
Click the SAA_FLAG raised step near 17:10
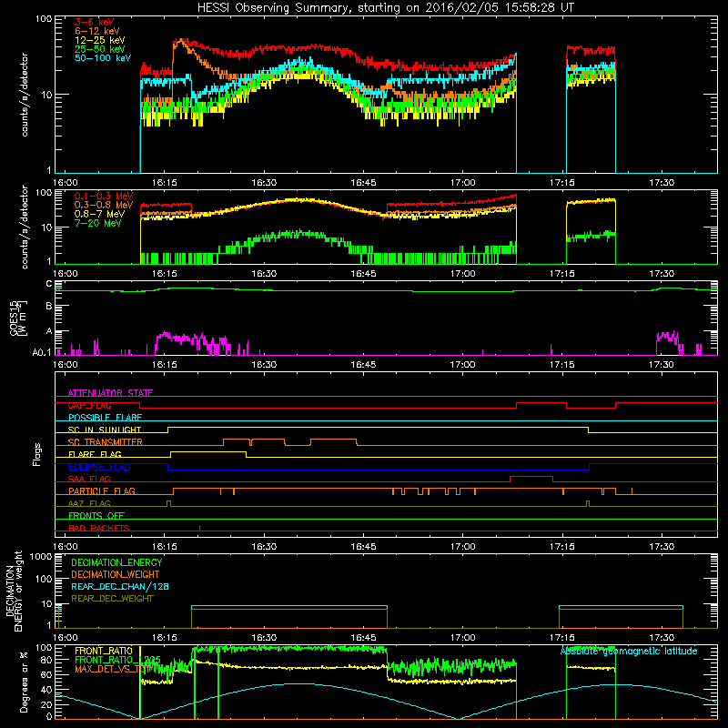point(531,479)
